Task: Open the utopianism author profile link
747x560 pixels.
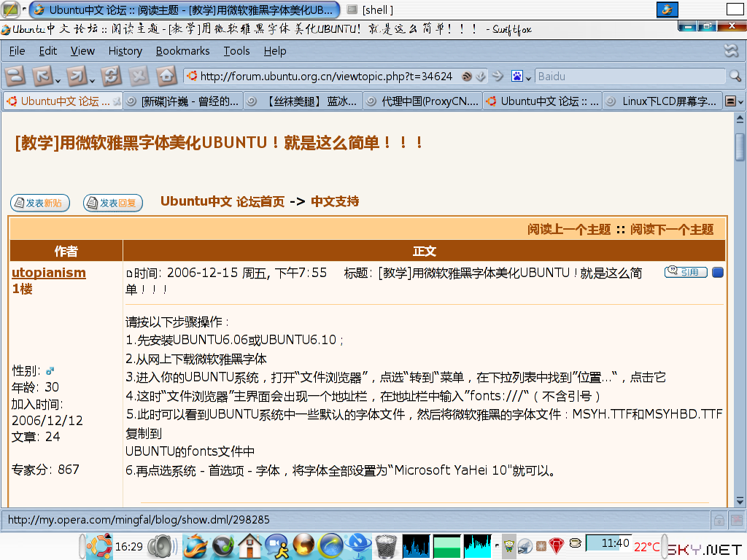Action: (x=49, y=273)
